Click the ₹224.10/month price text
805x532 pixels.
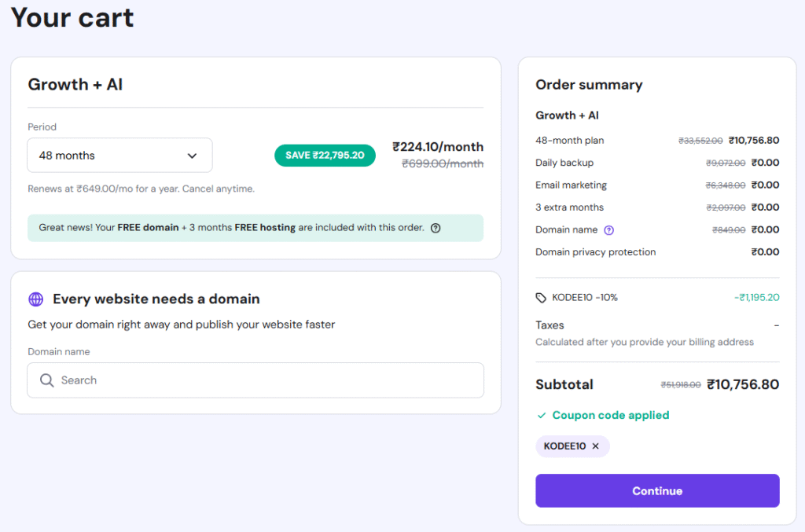[438, 147]
